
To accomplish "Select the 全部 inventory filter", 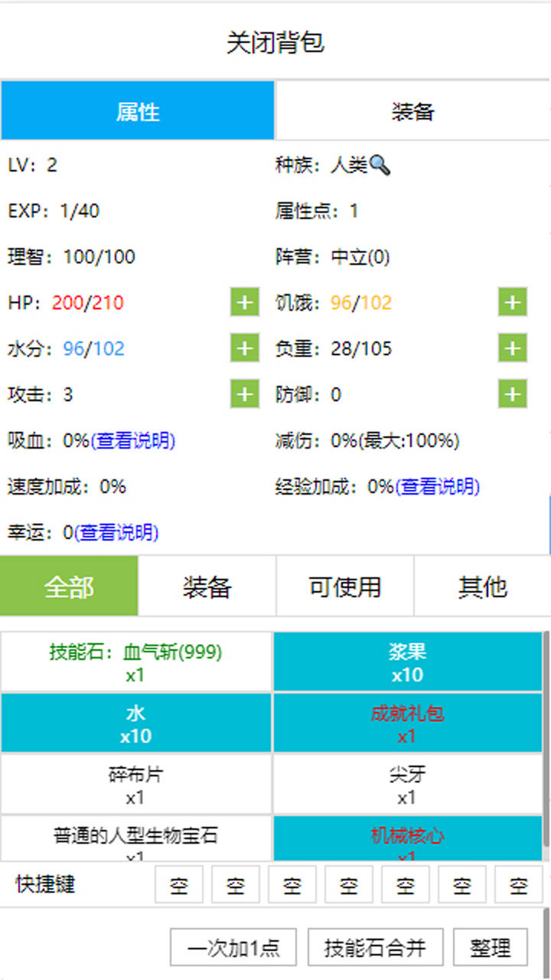I will coord(69,587).
